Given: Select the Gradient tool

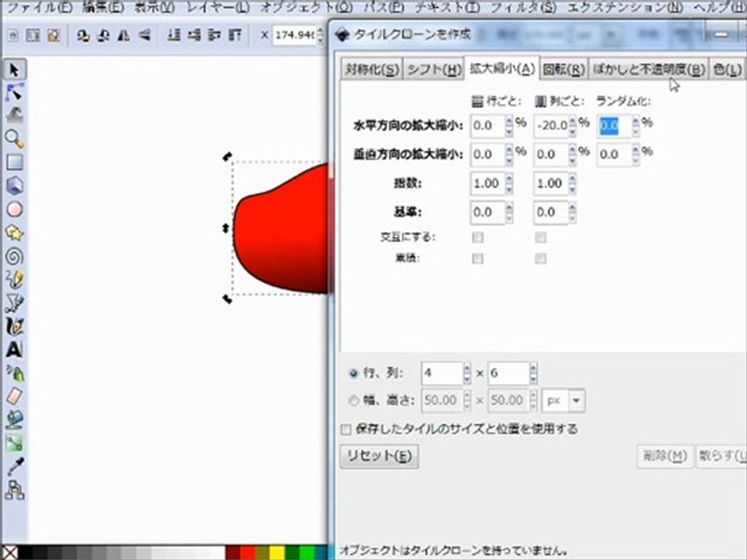Looking at the screenshot, I should point(14,443).
